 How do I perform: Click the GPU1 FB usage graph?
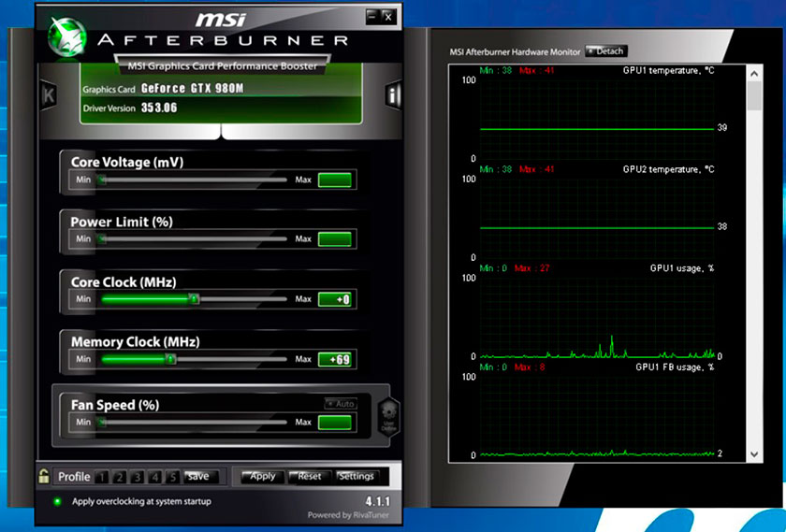tap(597, 416)
